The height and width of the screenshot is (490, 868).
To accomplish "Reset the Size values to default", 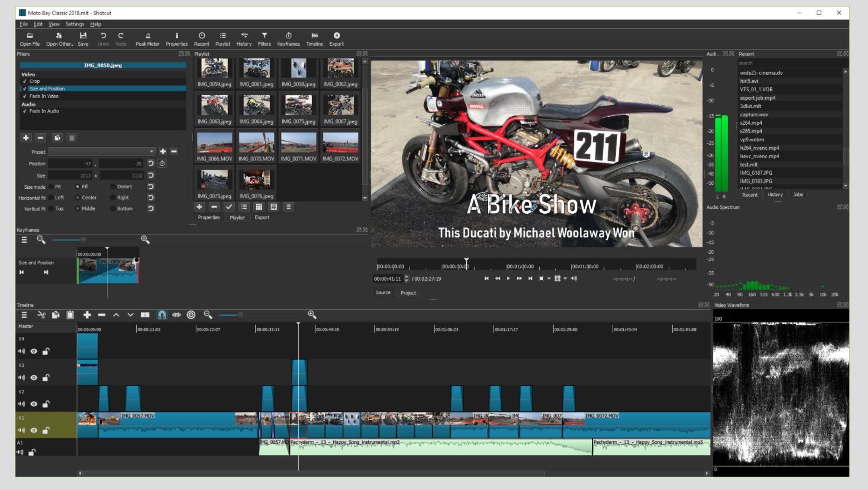I will pyautogui.click(x=151, y=175).
